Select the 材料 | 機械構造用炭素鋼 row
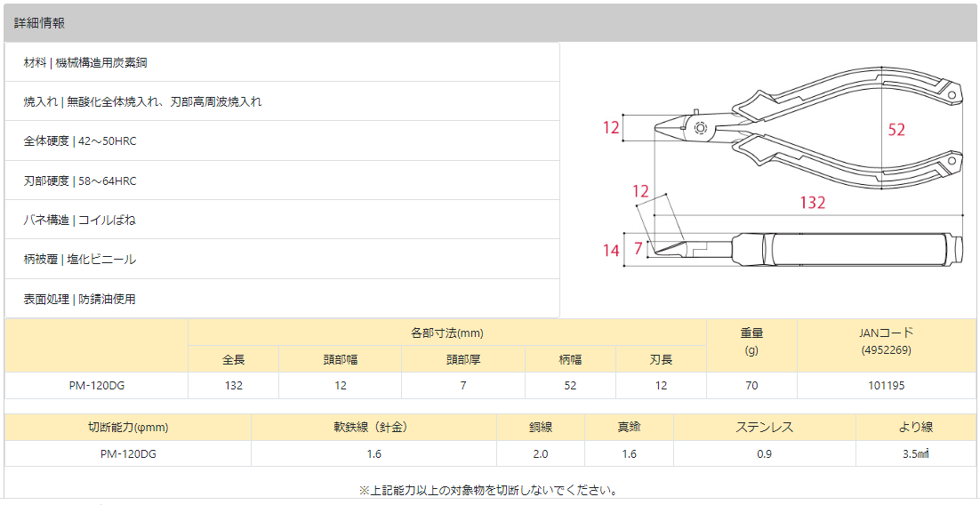This screenshot has width=980, height=505. (282, 62)
